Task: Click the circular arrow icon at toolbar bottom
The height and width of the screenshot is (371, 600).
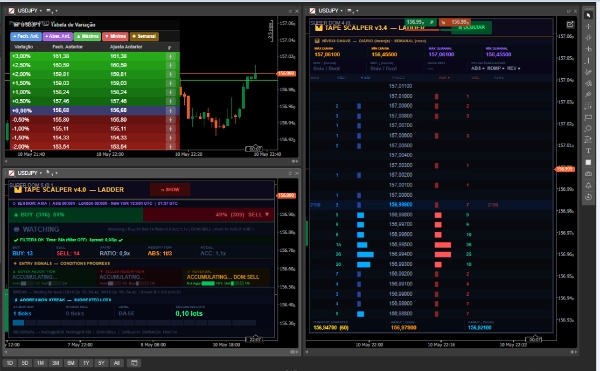Action: tap(588, 197)
